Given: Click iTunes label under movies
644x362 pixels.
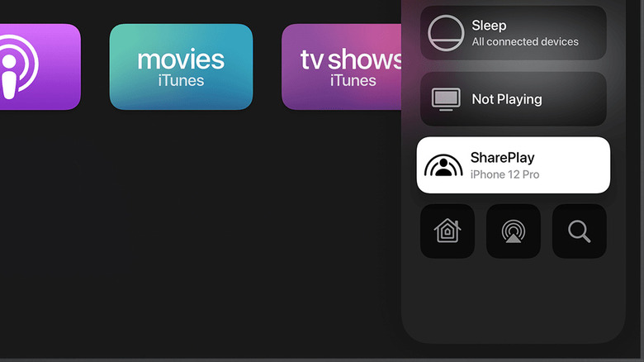Looking at the screenshot, I should coord(181,81).
